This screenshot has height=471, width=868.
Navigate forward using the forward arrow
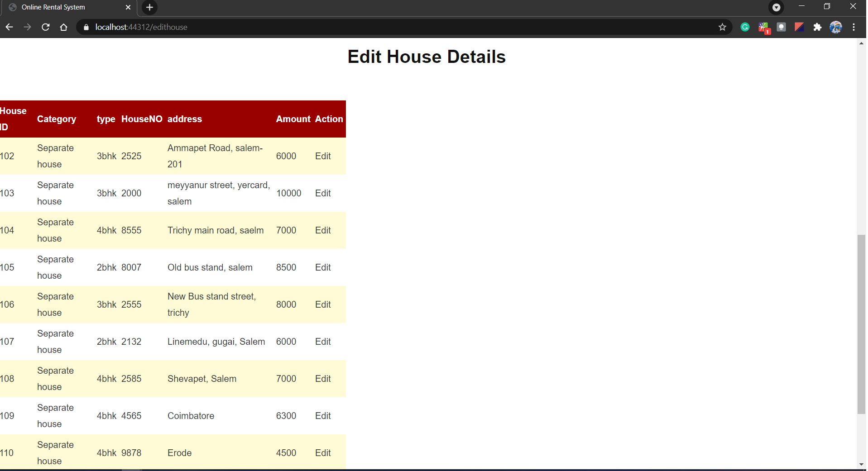tap(27, 27)
